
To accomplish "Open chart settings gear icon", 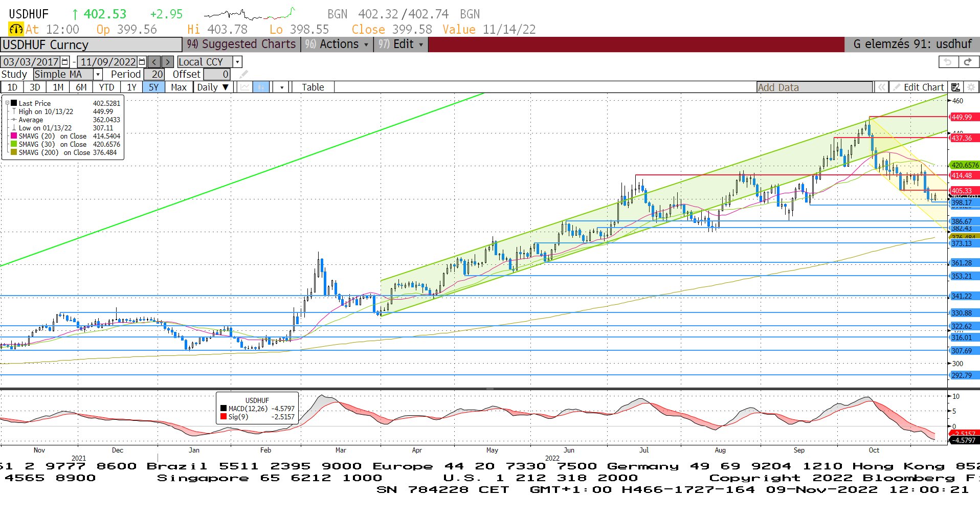I will [x=971, y=87].
